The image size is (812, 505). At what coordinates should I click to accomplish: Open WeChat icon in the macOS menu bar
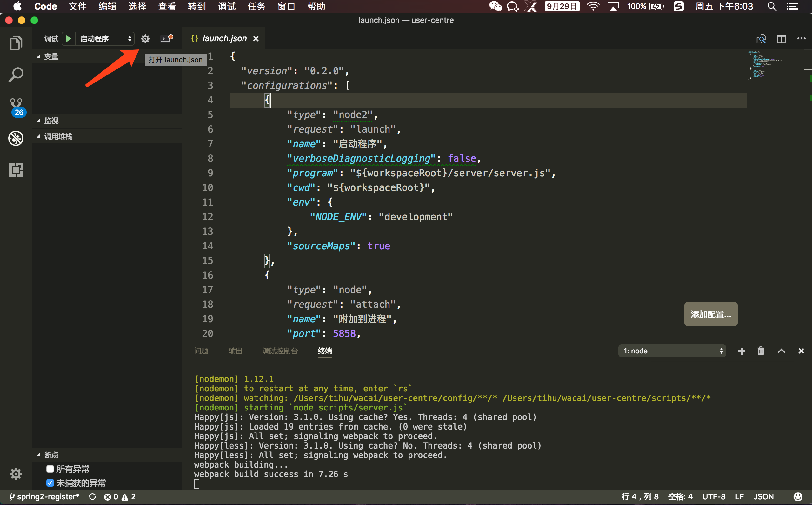click(x=496, y=6)
